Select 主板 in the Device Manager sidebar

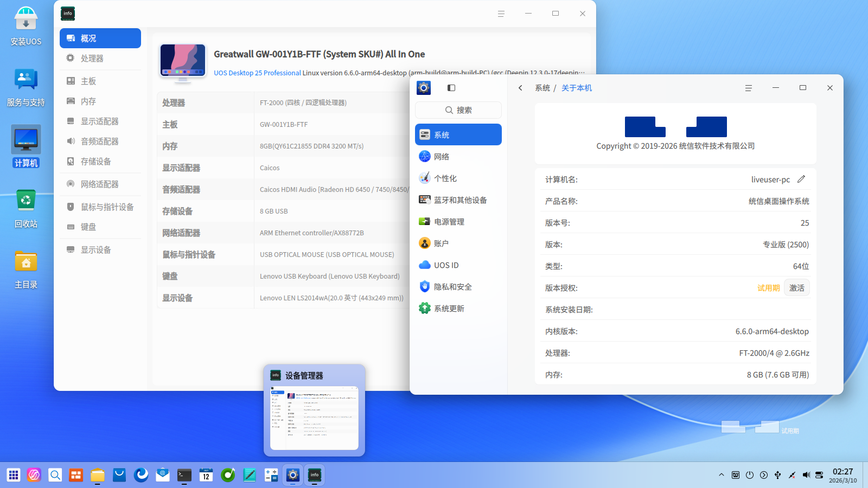coord(100,81)
